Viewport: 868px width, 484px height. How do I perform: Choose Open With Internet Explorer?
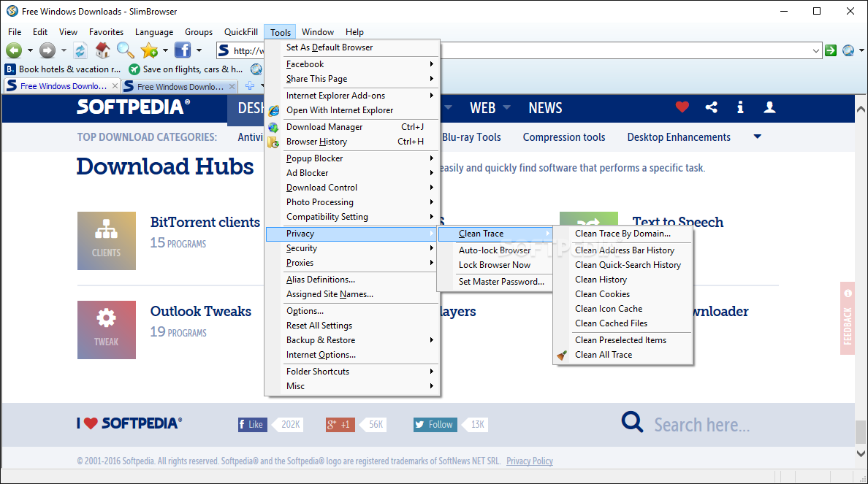(353, 110)
